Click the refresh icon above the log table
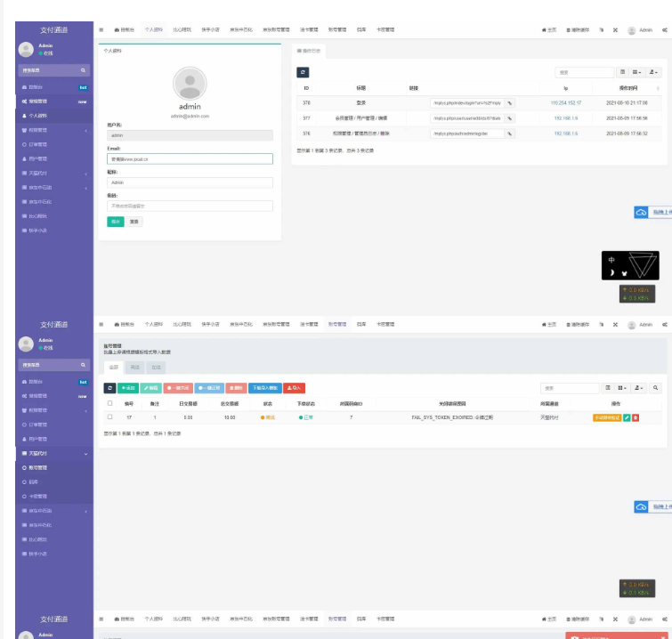This screenshot has width=672, height=639. [303, 72]
